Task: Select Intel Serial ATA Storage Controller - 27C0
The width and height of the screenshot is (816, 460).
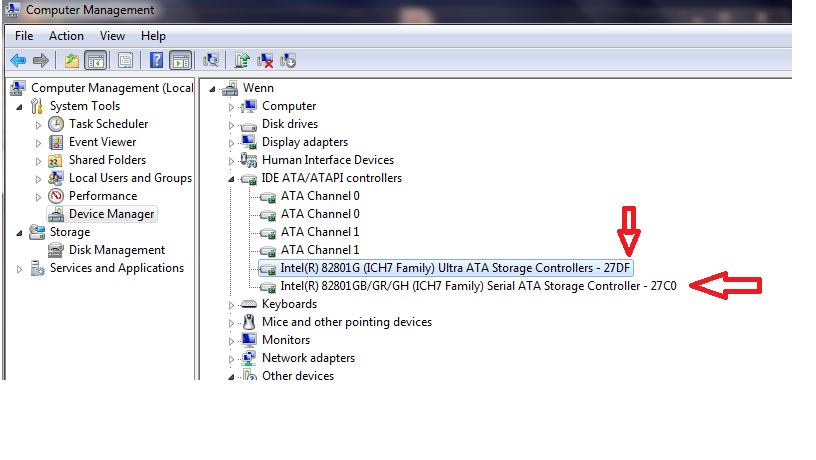Action: click(478, 286)
